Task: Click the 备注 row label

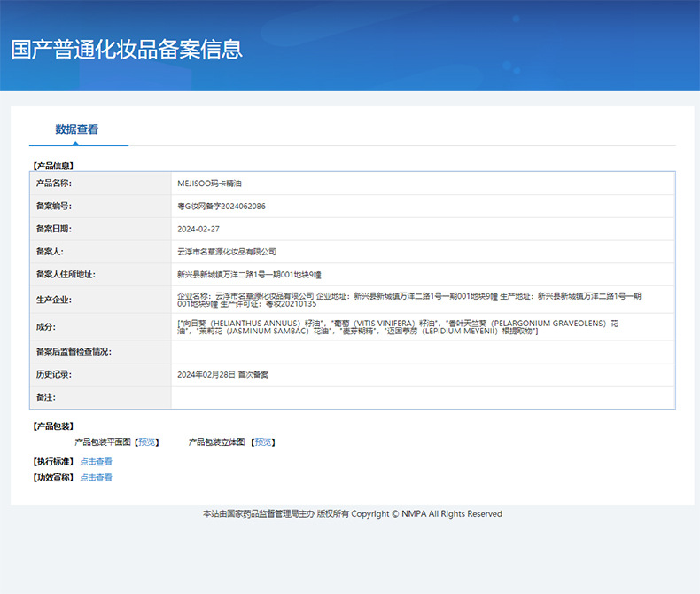Action: [46, 397]
